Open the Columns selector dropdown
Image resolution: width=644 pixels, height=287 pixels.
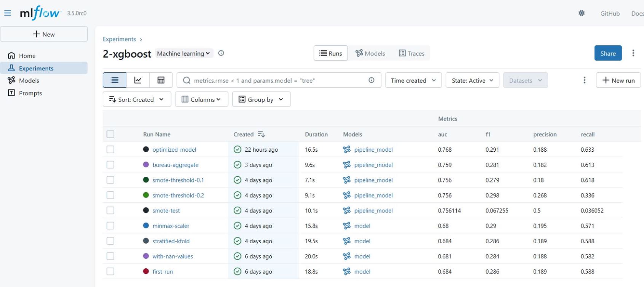202,99
